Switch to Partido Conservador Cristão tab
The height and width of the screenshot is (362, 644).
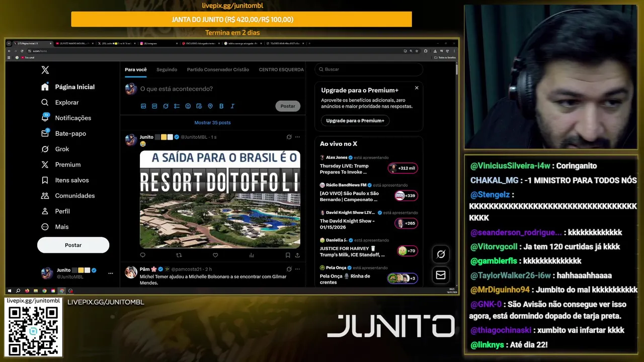point(218,69)
